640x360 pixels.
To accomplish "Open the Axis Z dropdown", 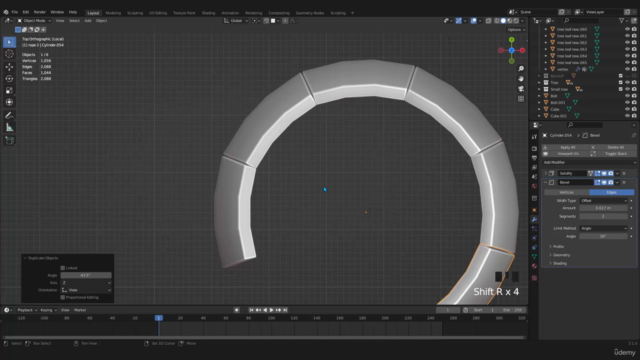I will pos(86,283).
